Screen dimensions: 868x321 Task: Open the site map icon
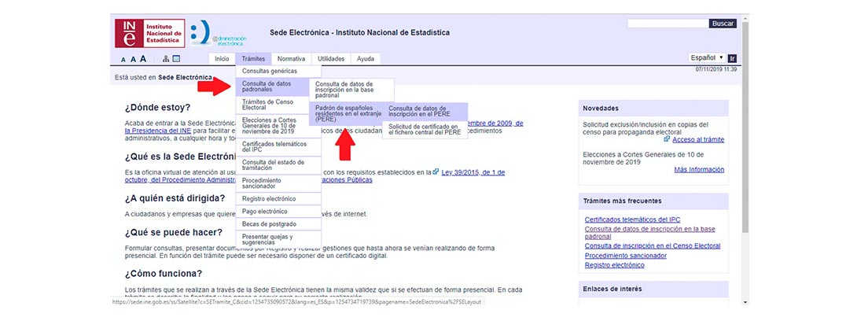click(166, 59)
